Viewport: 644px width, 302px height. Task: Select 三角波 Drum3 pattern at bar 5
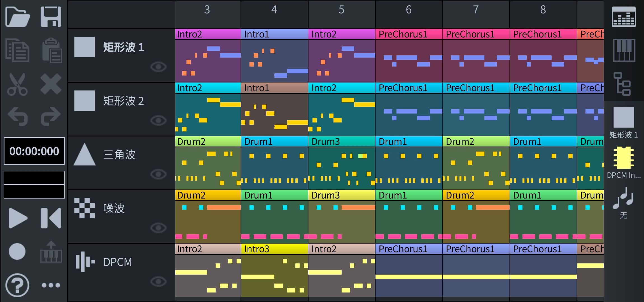(x=342, y=163)
